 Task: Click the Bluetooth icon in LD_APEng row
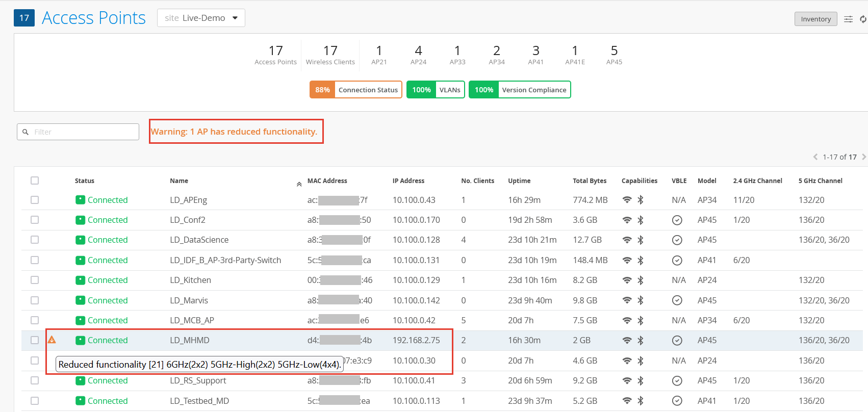tap(641, 200)
